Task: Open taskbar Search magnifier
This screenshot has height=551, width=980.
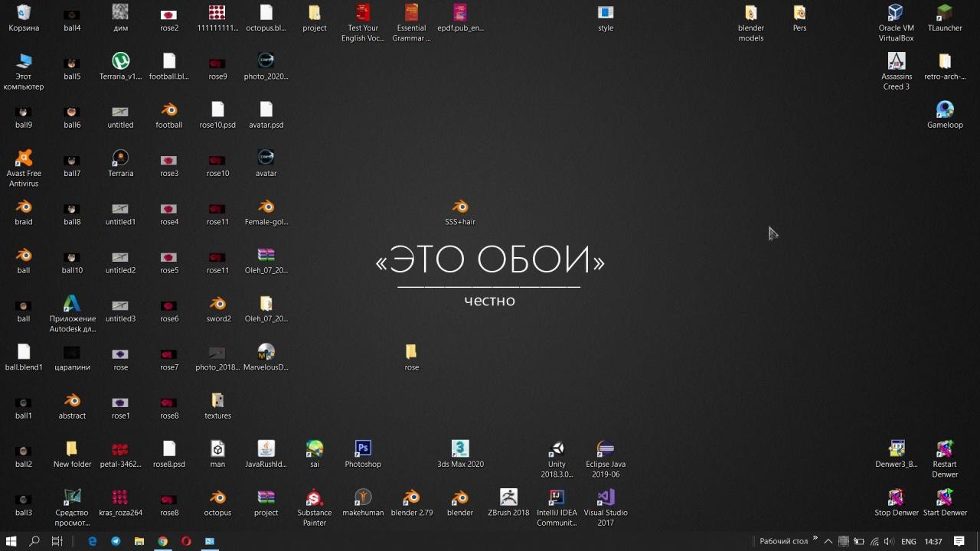Action: 34,541
